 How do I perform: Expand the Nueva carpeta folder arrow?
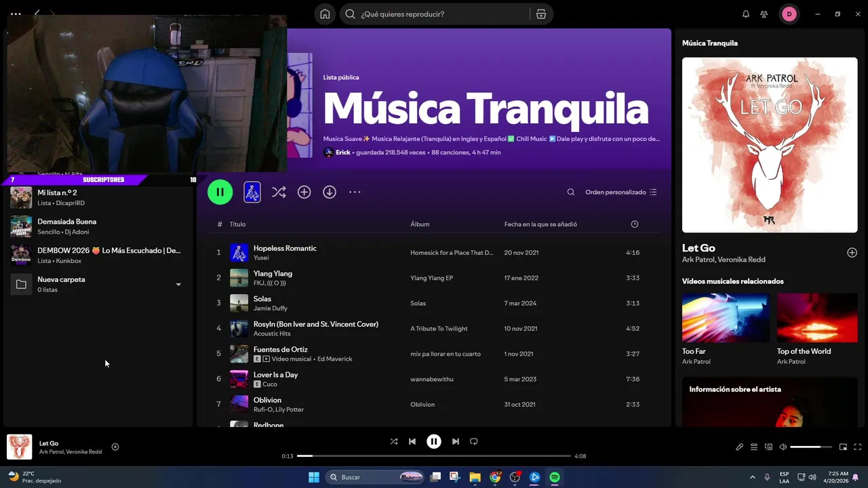coord(178,284)
